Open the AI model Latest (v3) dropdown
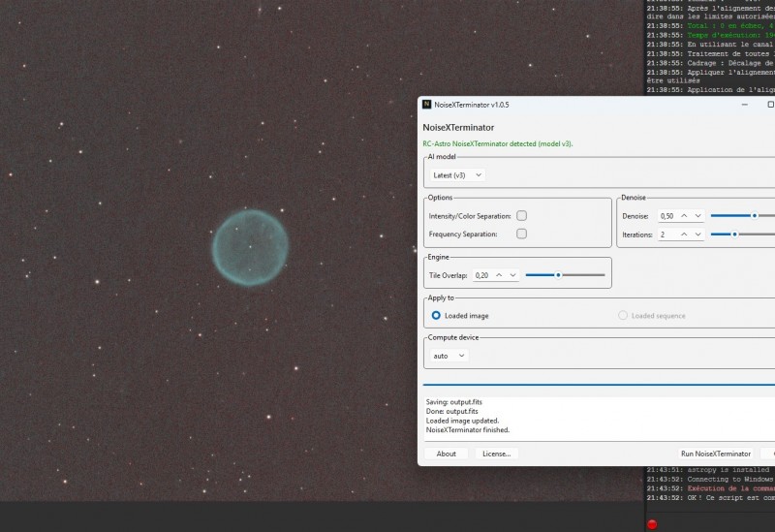The width and height of the screenshot is (775, 532). point(457,175)
